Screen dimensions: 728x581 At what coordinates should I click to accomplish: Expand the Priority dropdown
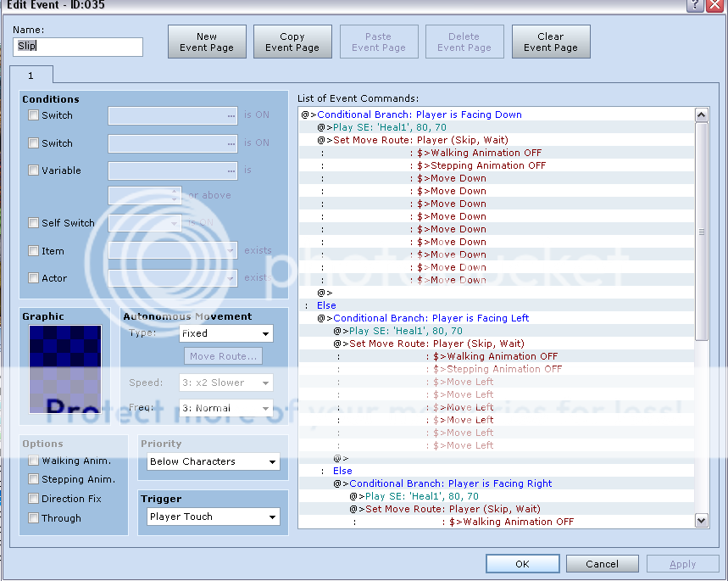[213, 462]
